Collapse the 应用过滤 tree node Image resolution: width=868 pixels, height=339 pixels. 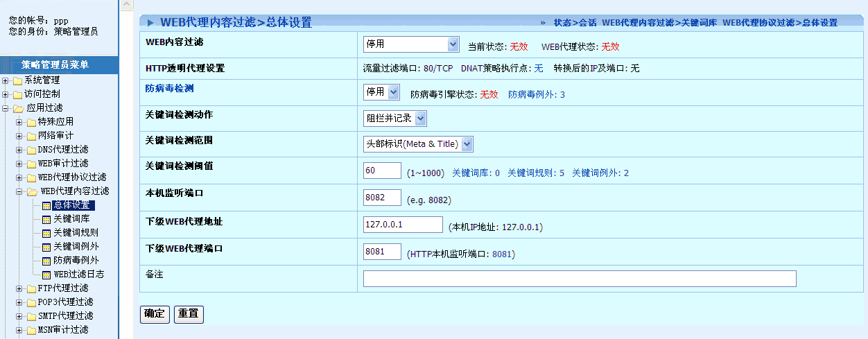tap(6, 108)
